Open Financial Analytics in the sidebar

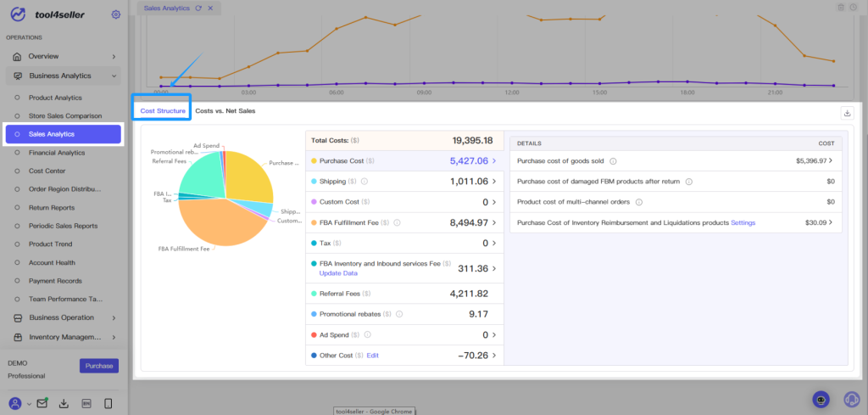point(57,153)
